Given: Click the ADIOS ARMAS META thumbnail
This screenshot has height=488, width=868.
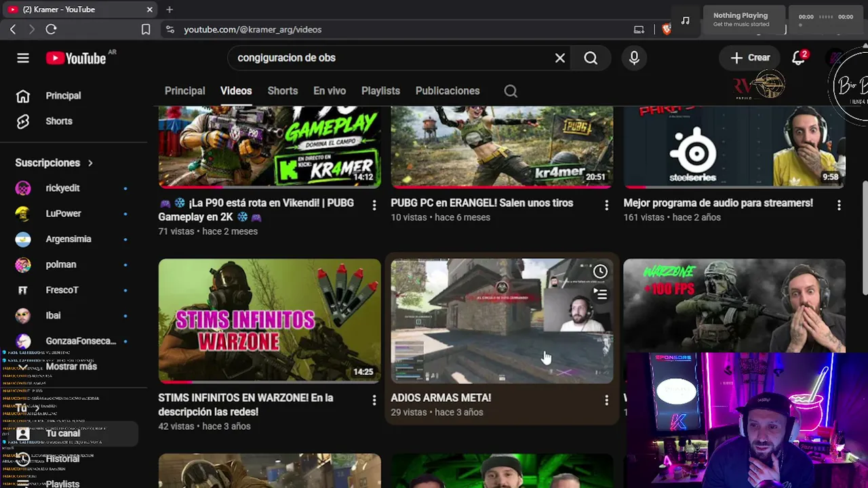Looking at the screenshot, I should tap(502, 321).
